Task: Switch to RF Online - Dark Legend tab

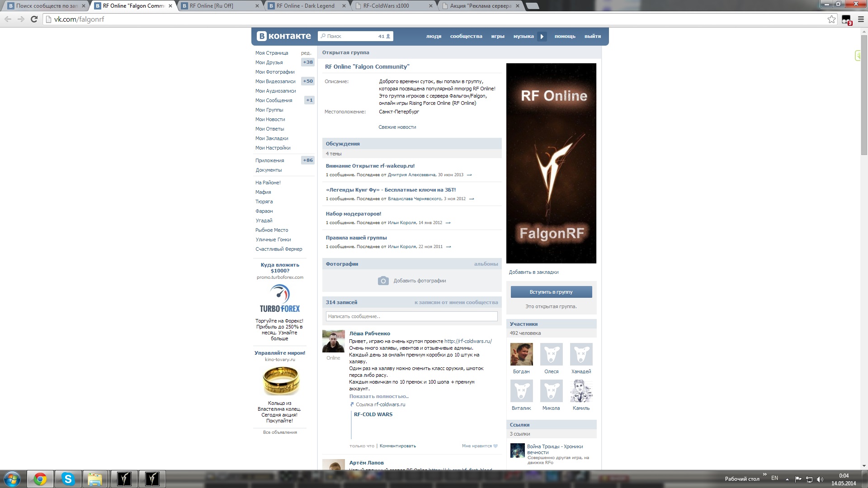Action: pos(306,6)
